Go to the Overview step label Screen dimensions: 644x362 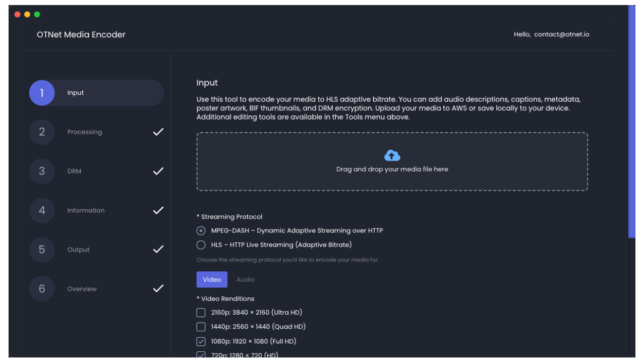(82, 289)
